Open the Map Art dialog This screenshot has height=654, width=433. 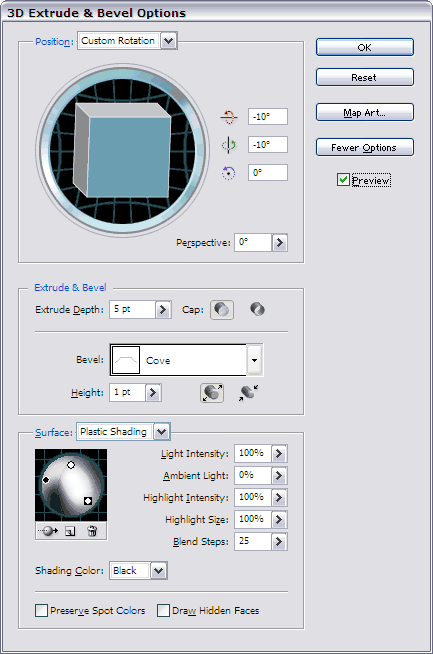365,112
